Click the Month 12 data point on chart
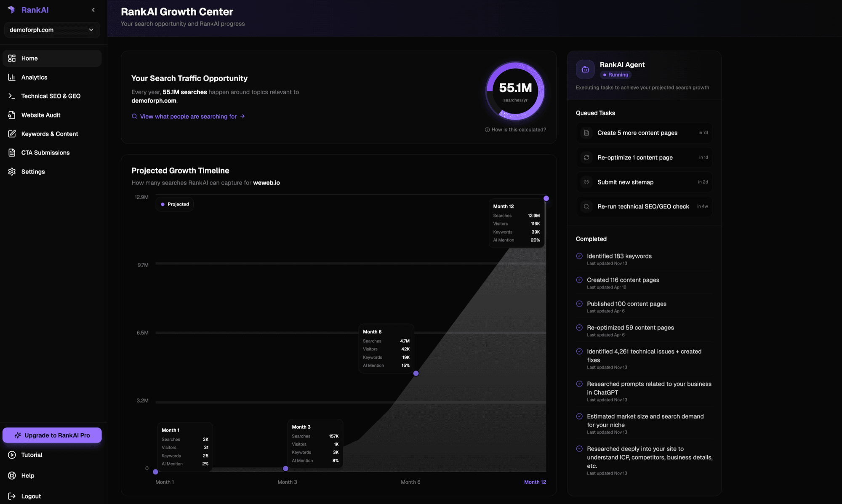The image size is (842, 504). pyautogui.click(x=546, y=198)
